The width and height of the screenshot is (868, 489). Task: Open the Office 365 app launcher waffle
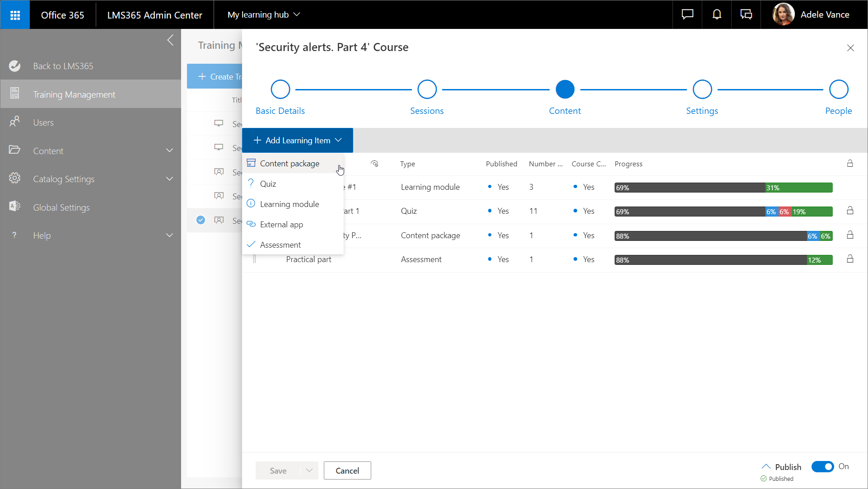click(x=15, y=15)
